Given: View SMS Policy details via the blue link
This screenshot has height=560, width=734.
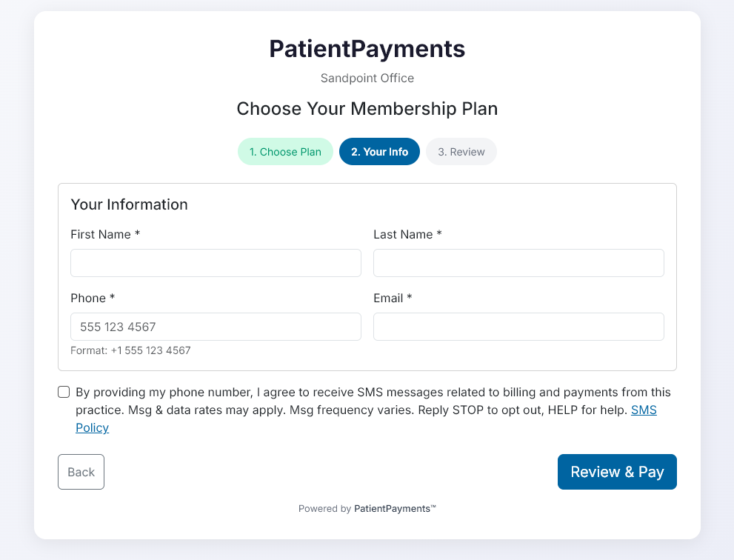Looking at the screenshot, I should [x=92, y=427].
